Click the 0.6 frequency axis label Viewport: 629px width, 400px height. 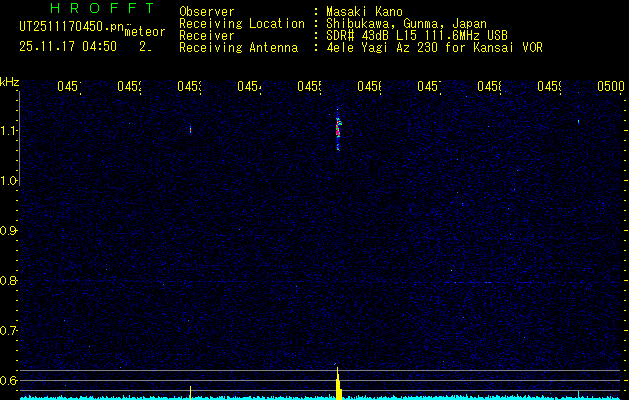pos(10,380)
